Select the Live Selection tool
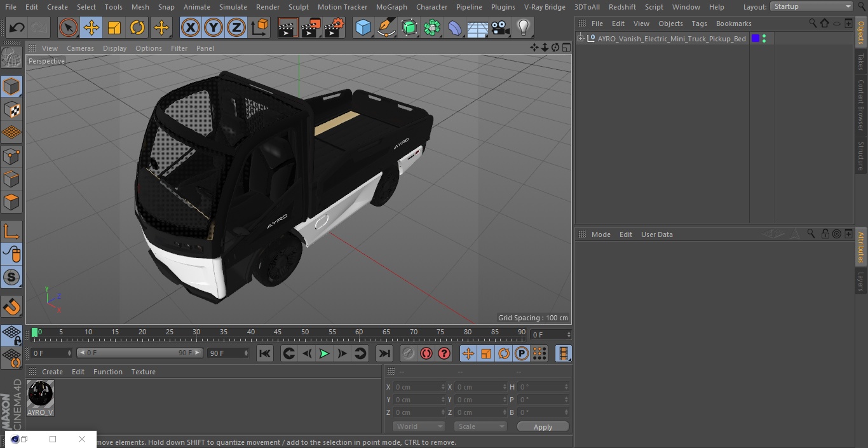This screenshot has height=448, width=868. pos(69,28)
